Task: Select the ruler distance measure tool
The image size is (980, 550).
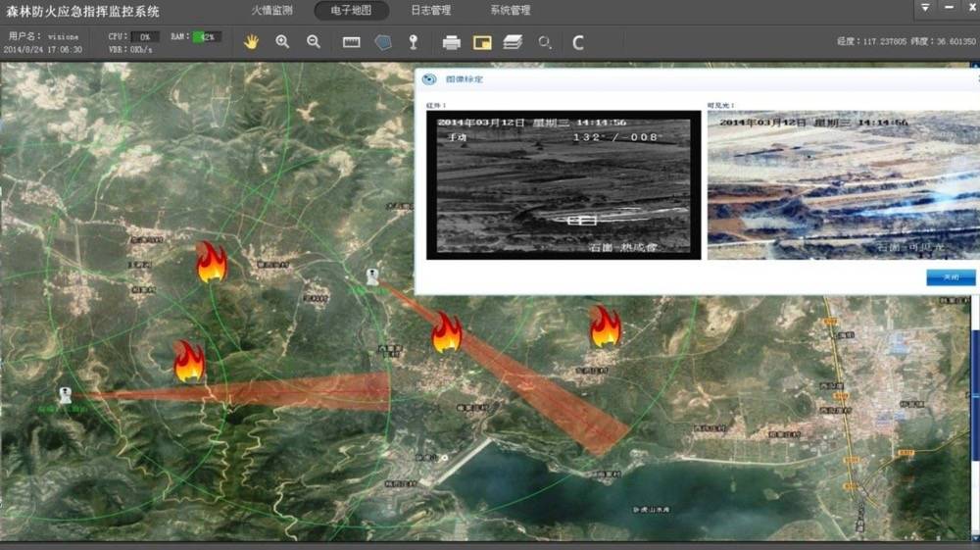Action: [x=351, y=42]
